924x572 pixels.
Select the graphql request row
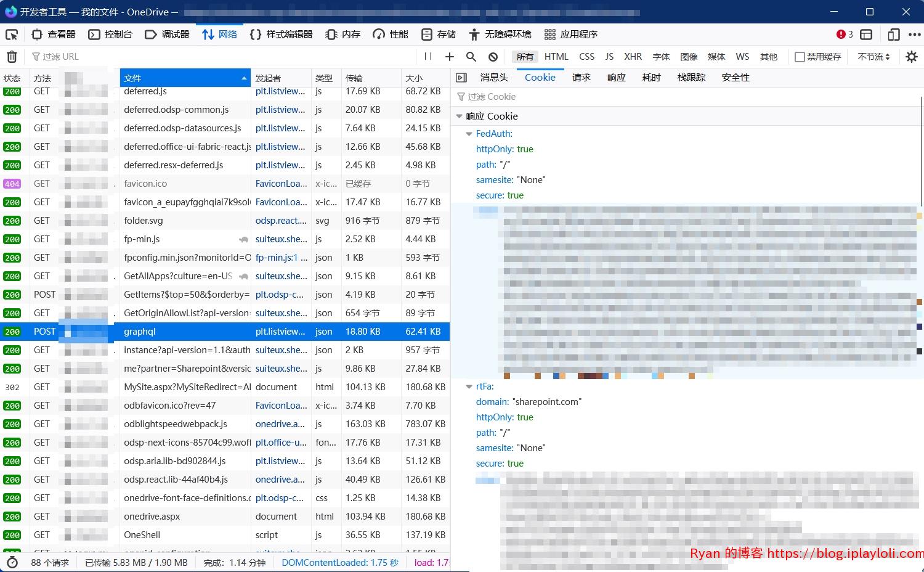225,332
